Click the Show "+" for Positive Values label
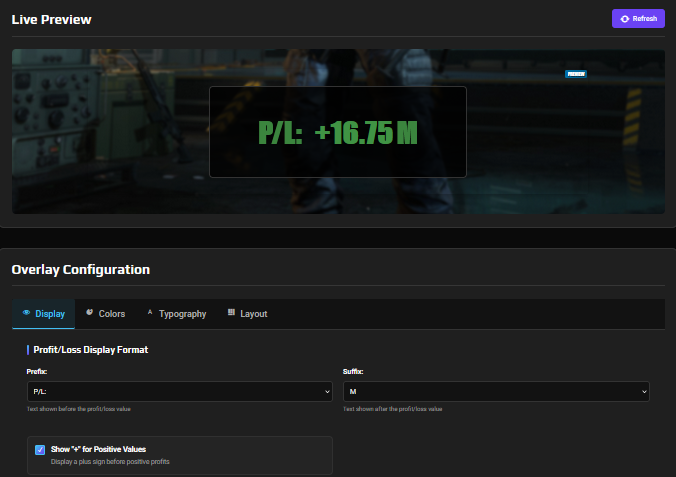Screen dimensions: 676x477 98,449
